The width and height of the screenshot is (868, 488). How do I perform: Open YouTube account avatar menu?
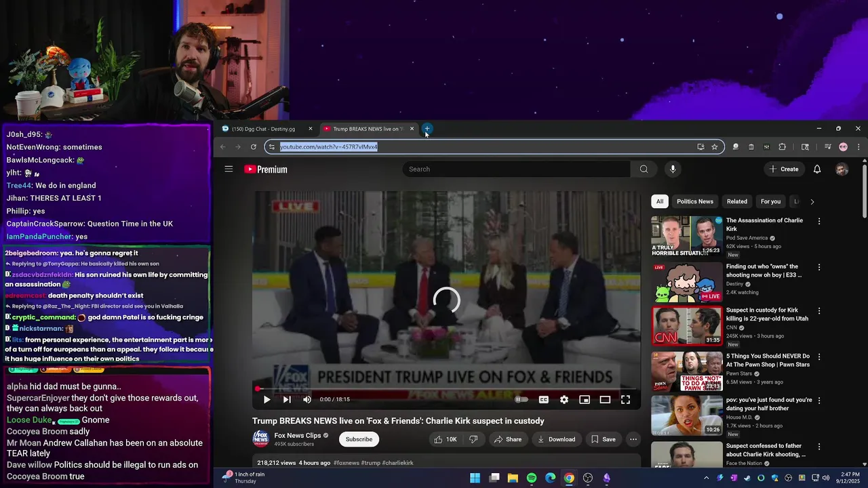pos(842,169)
